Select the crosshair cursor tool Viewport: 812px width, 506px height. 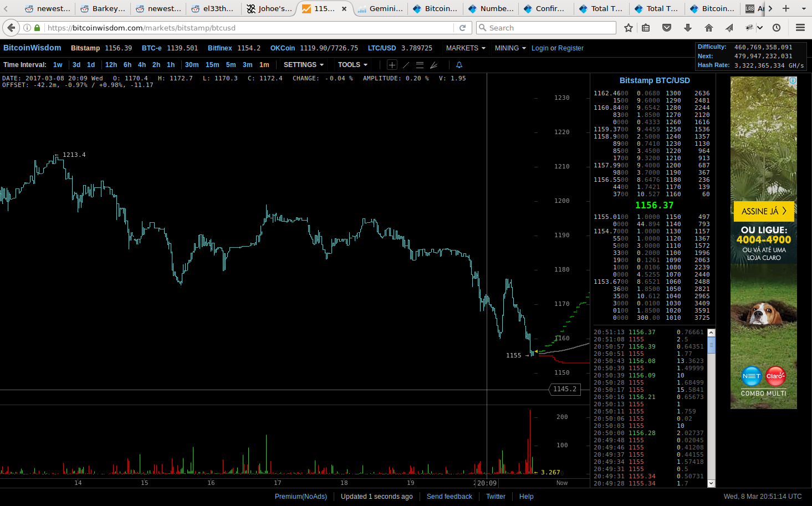[x=392, y=65]
